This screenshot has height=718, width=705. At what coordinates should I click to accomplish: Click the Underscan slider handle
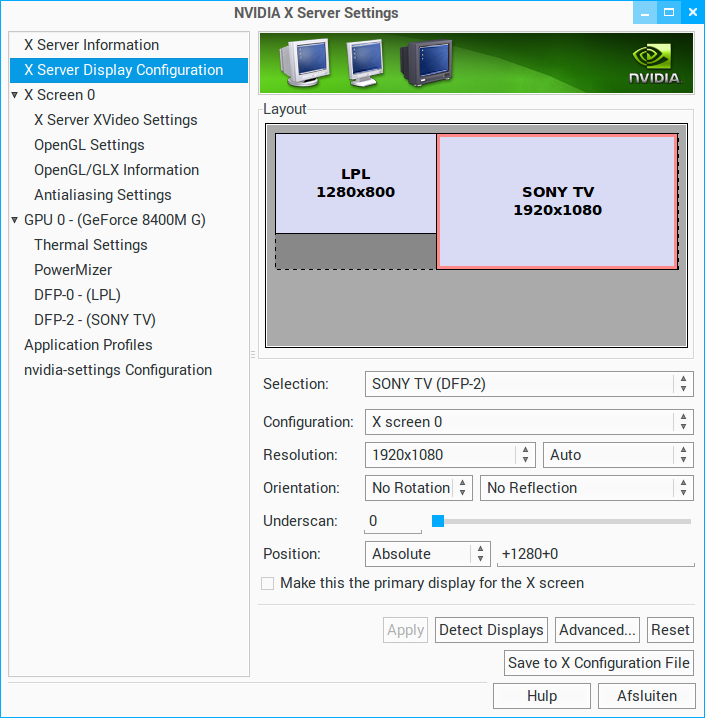pyautogui.click(x=438, y=521)
